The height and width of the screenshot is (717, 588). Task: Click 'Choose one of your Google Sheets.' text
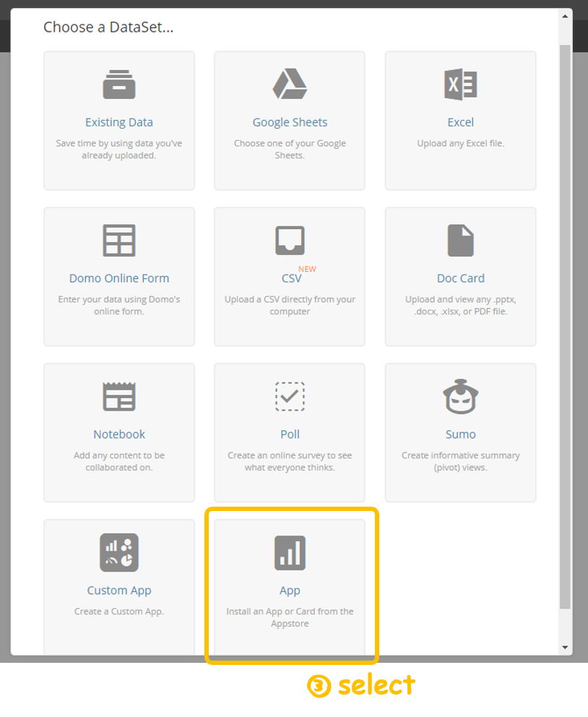[x=290, y=149]
